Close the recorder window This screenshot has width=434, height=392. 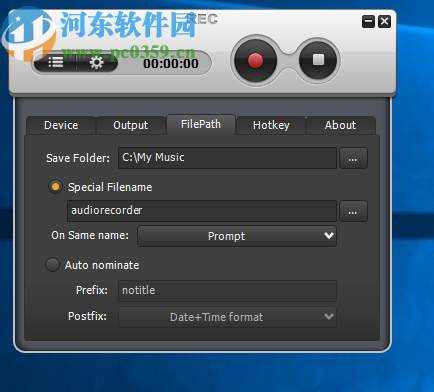(384, 22)
